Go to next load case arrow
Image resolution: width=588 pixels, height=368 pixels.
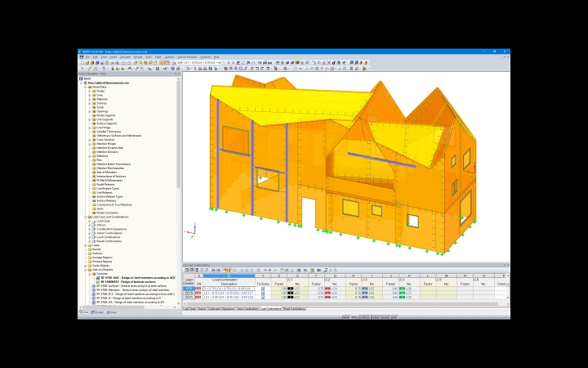234,63
